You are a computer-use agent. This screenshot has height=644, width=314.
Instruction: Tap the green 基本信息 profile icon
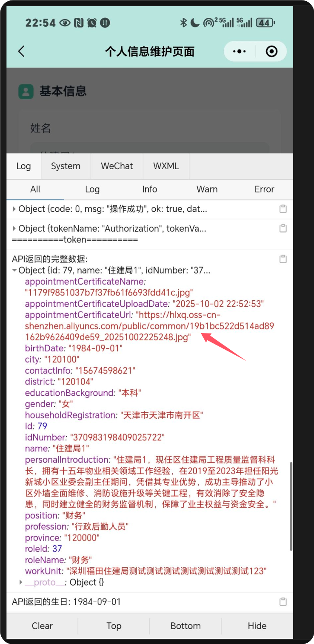coord(26,91)
